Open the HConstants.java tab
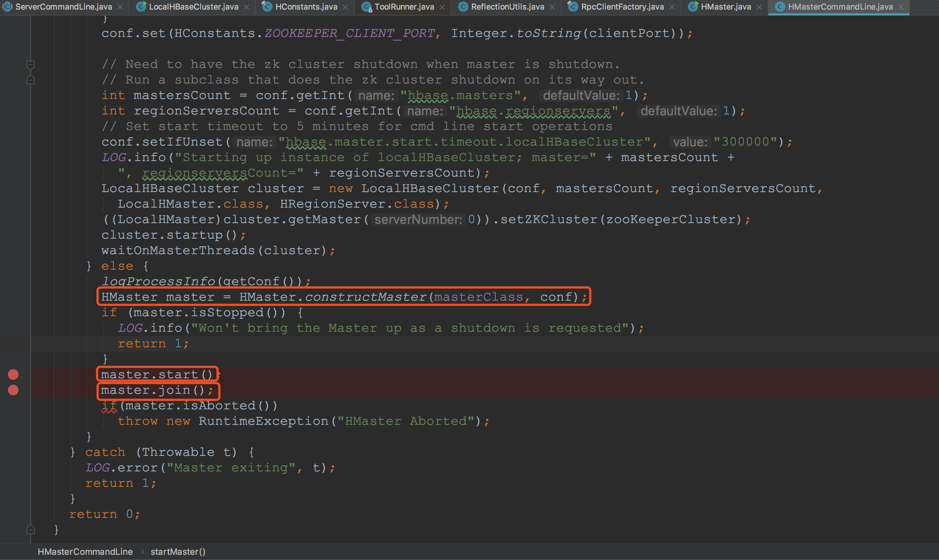 click(x=306, y=7)
